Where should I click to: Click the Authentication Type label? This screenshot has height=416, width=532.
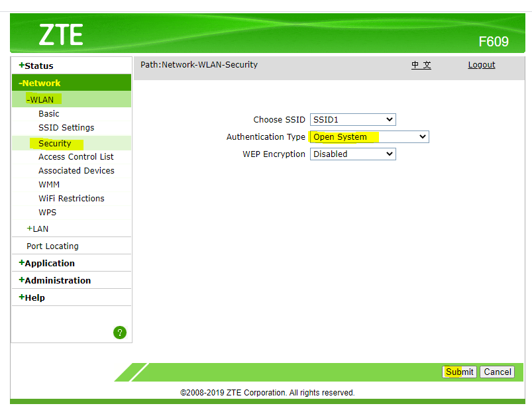click(x=266, y=136)
